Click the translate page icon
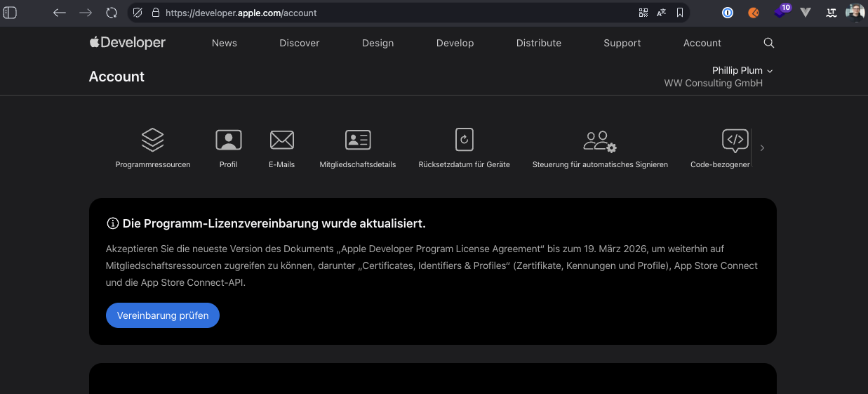868x394 pixels. coord(662,13)
